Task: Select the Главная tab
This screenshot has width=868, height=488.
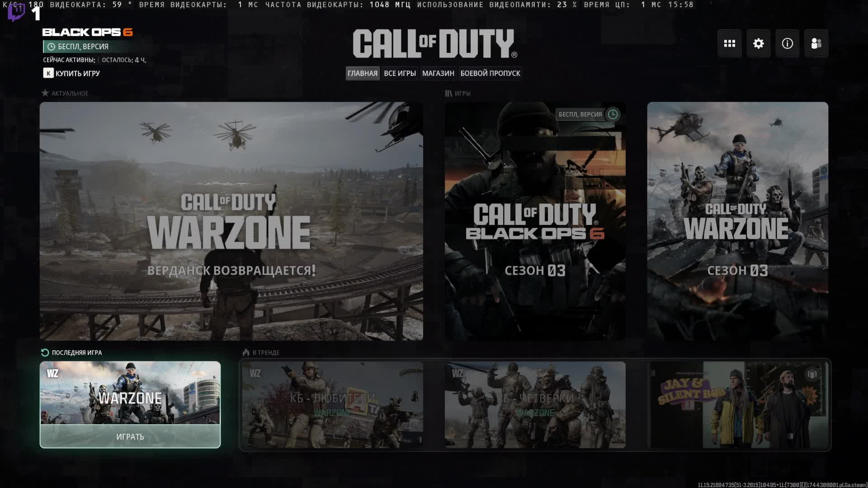Action: [x=363, y=73]
